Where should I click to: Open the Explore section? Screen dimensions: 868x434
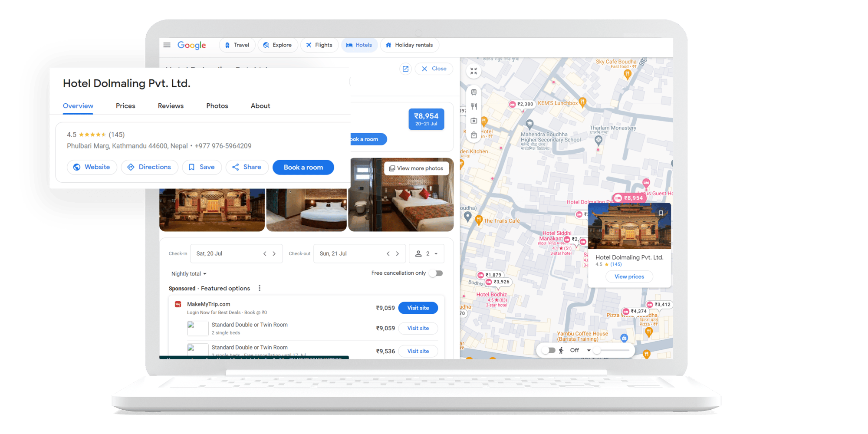(x=278, y=45)
